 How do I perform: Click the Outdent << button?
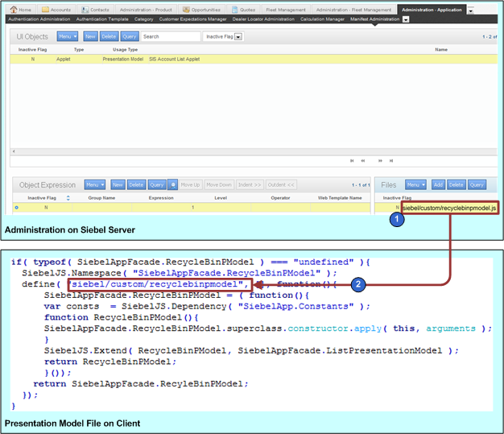coord(281,185)
